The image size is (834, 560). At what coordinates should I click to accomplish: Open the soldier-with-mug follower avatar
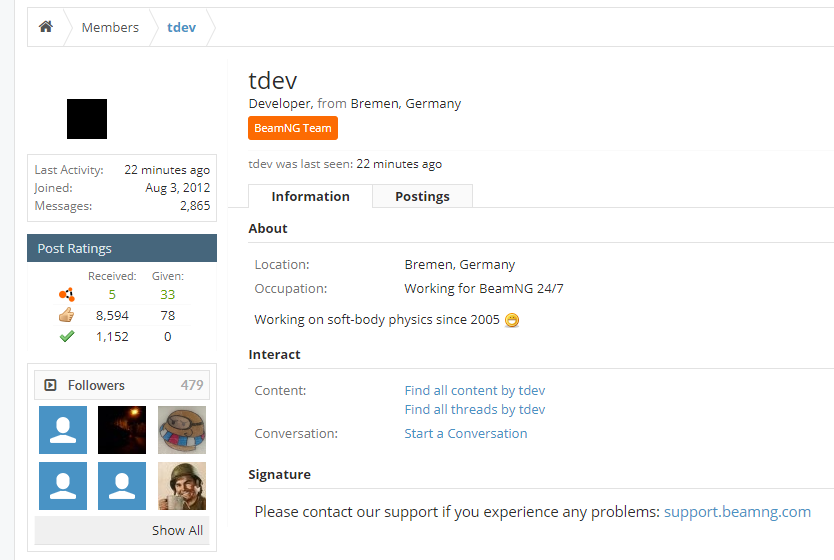click(x=181, y=486)
